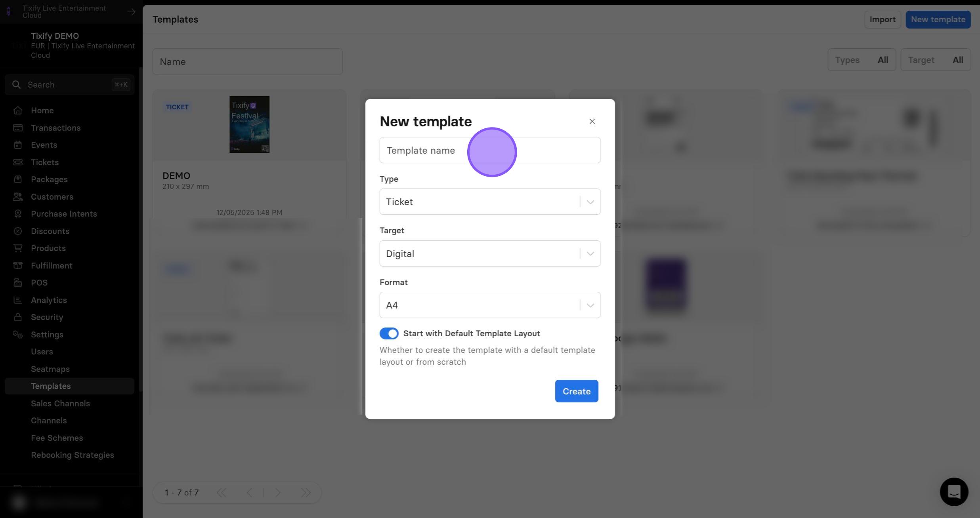Click the Home icon in sidebar
980x518 pixels.
coord(18,110)
